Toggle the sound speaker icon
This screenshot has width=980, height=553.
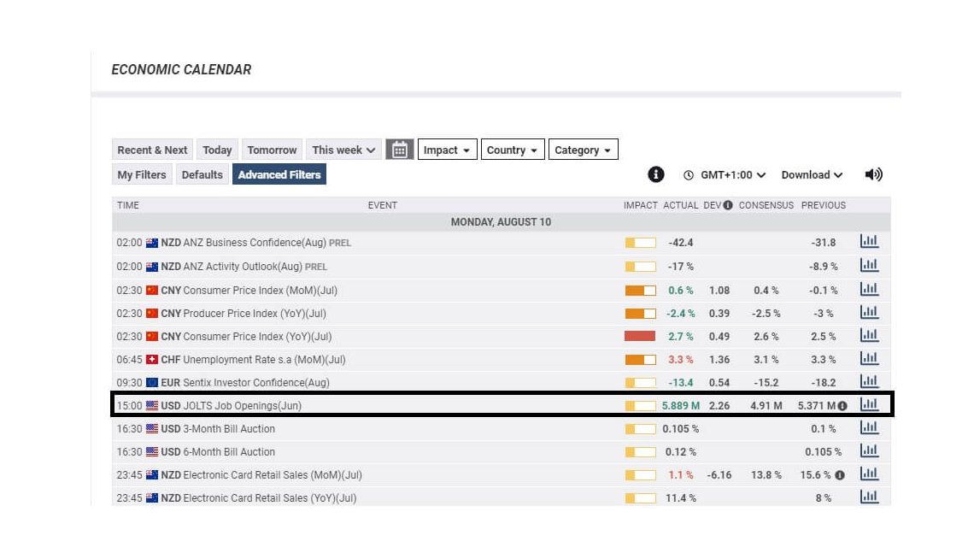(873, 174)
